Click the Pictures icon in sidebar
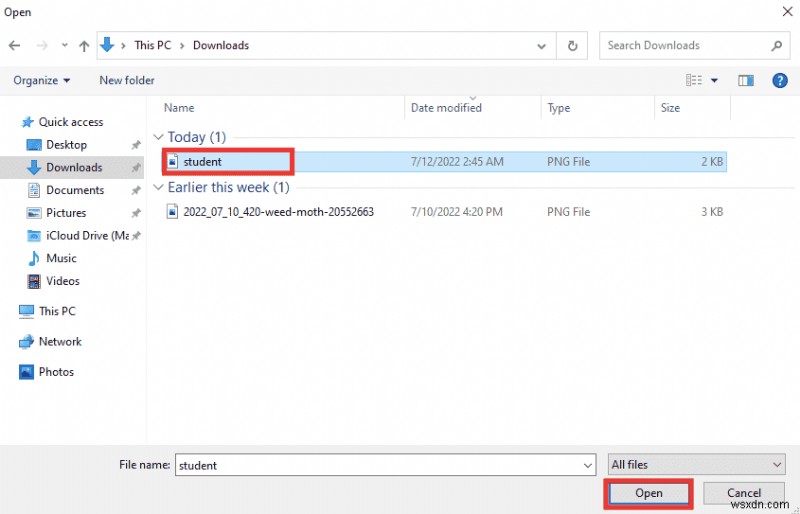 tap(34, 213)
